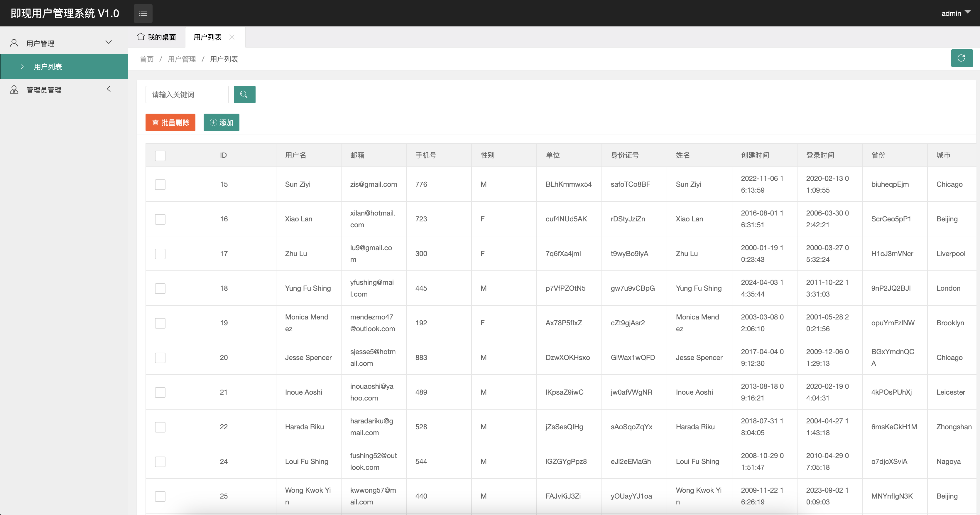
Task: Click the 用户列表 breadcrumb text
Action: pyautogui.click(x=224, y=59)
